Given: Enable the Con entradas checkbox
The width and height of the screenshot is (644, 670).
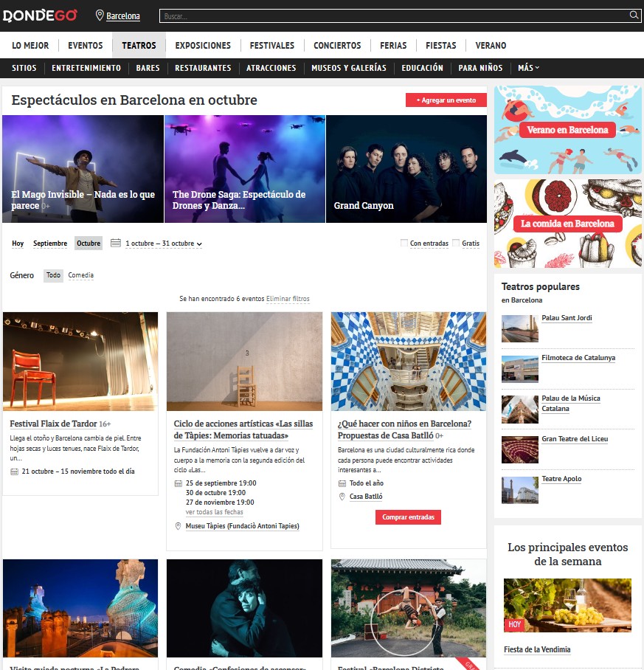Looking at the screenshot, I should click(x=404, y=243).
